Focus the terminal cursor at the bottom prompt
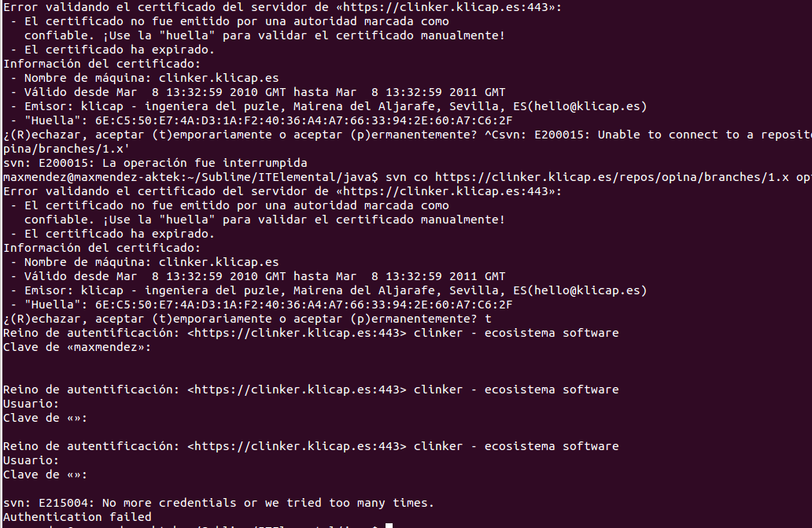 pyautogui.click(x=389, y=526)
